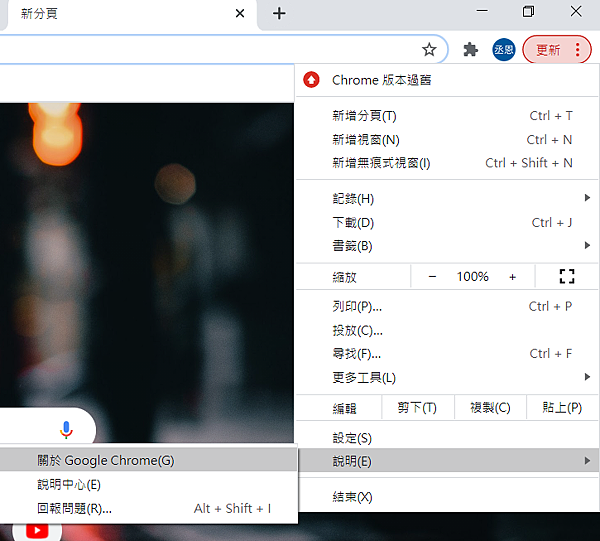
Task: Choose 結束(X) to exit Chrome
Action: point(447,497)
